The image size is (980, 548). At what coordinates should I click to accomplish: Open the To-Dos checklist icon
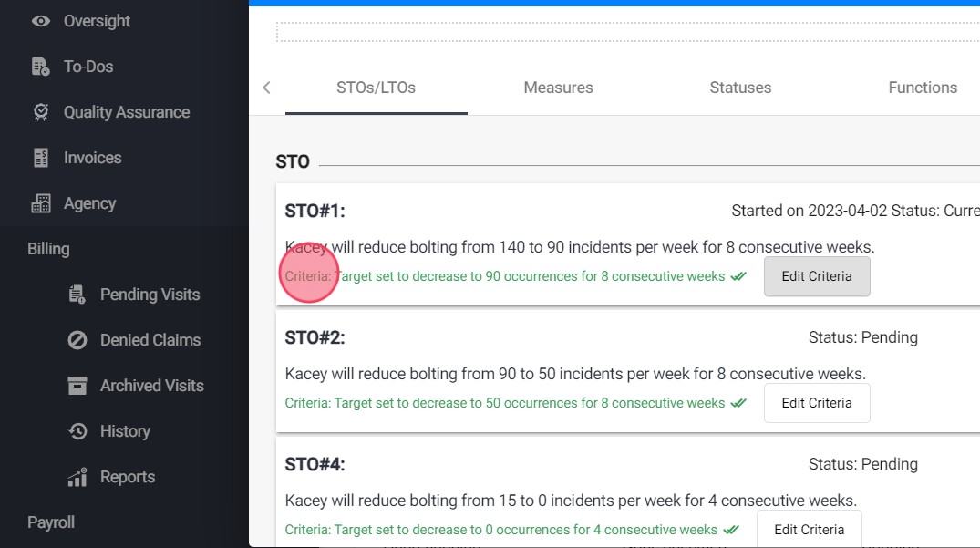point(41,67)
